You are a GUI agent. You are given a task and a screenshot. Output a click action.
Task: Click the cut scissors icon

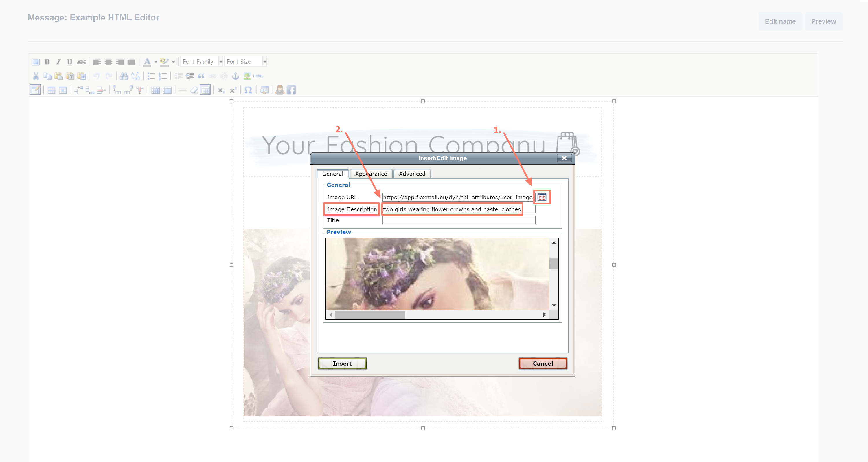pyautogui.click(x=36, y=76)
